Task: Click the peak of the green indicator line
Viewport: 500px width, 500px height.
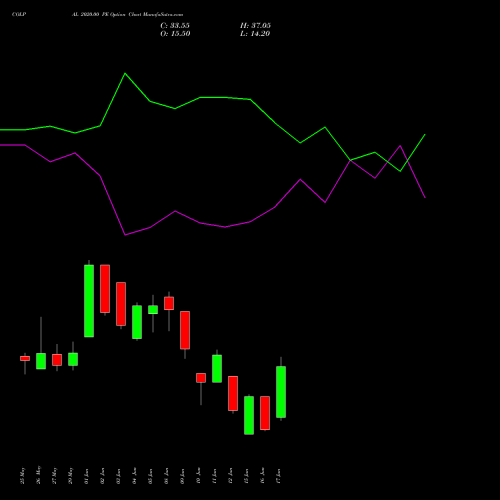Action: 125,73
